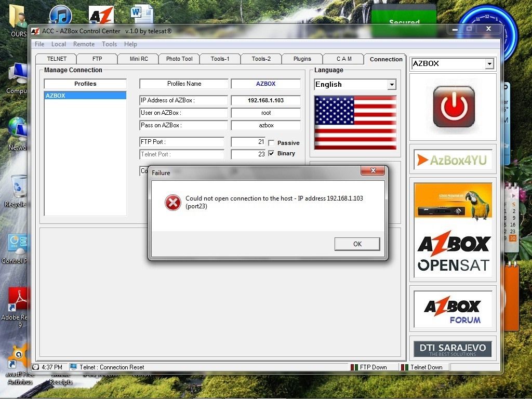Image resolution: width=532 pixels, height=399 pixels.
Task: Open the AZBOX Forum logo
Action: (x=453, y=309)
